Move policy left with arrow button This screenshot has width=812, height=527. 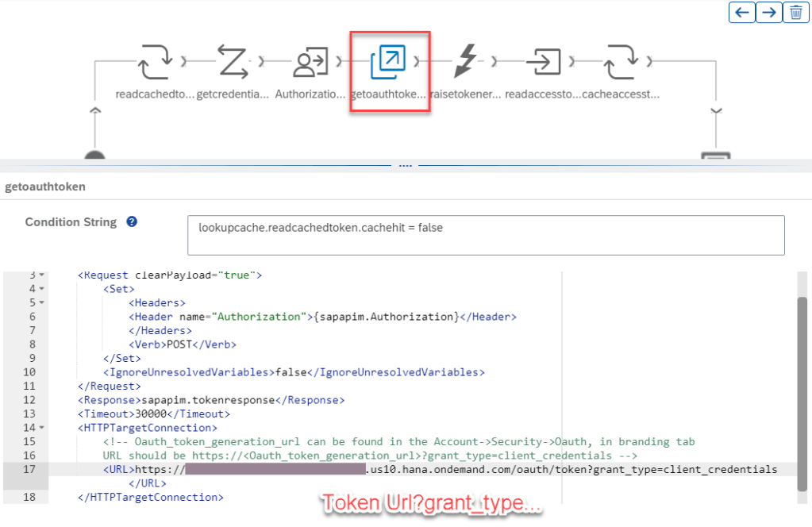[741, 12]
